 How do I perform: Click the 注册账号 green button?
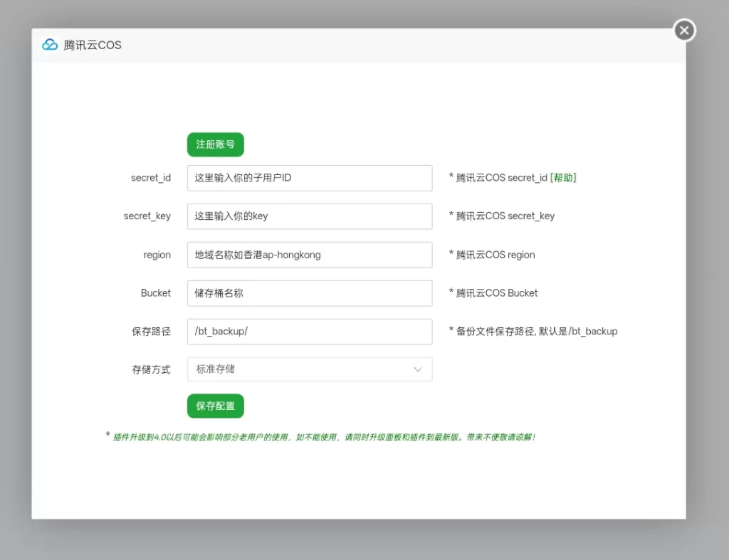click(x=215, y=144)
